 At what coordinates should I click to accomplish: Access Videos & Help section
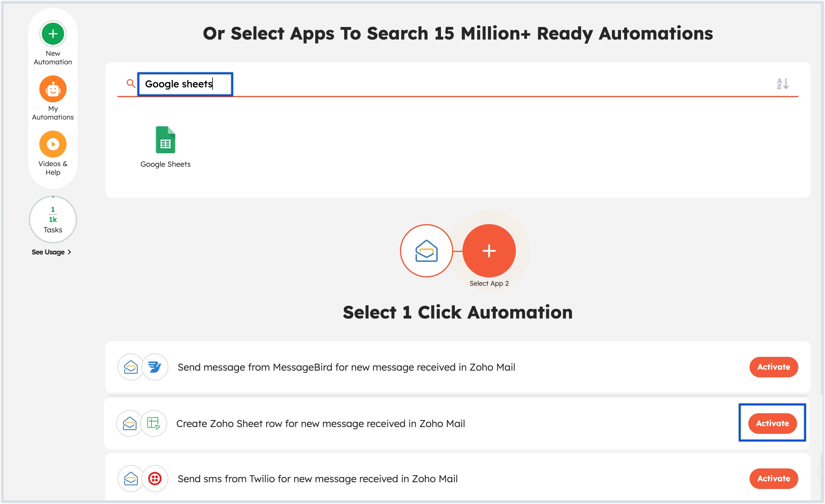point(52,153)
